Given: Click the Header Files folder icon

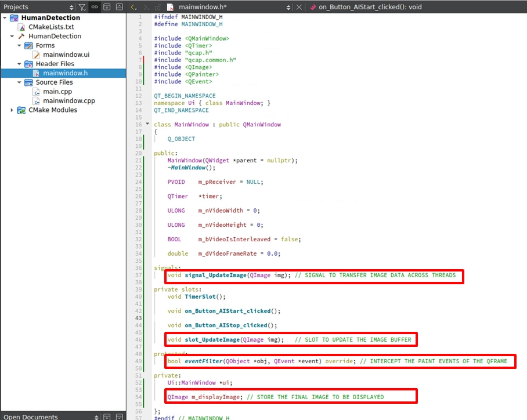Looking at the screenshot, I should [28, 64].
